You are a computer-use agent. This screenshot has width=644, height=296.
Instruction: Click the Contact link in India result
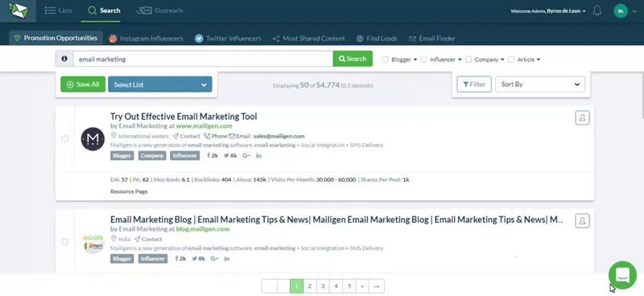[148, 239]
